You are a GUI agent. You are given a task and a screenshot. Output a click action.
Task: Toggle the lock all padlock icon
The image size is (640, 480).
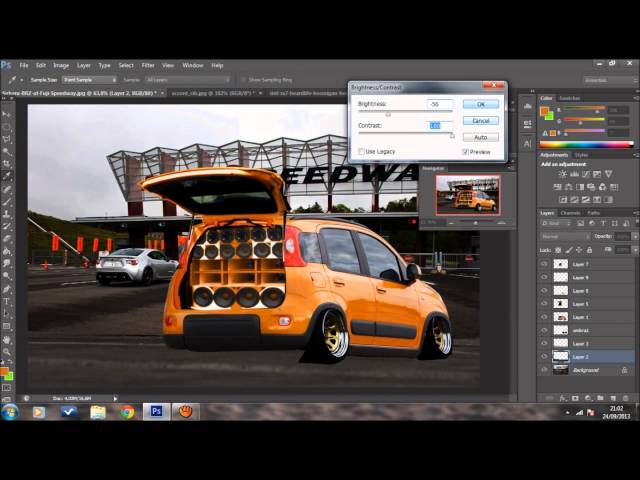589,250
